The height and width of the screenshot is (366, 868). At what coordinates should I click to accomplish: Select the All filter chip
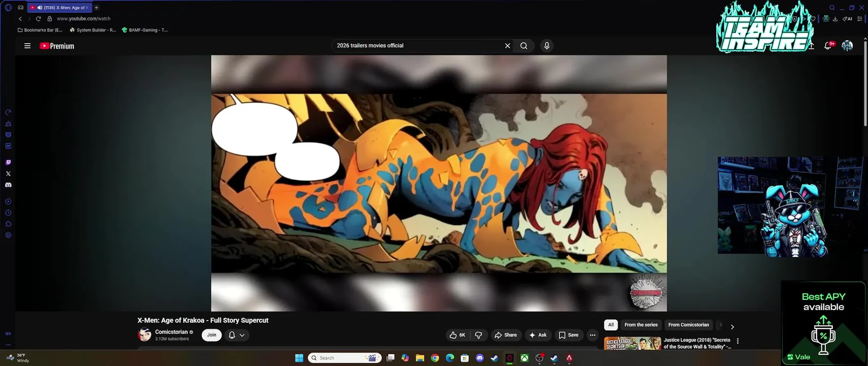point(611,325)
